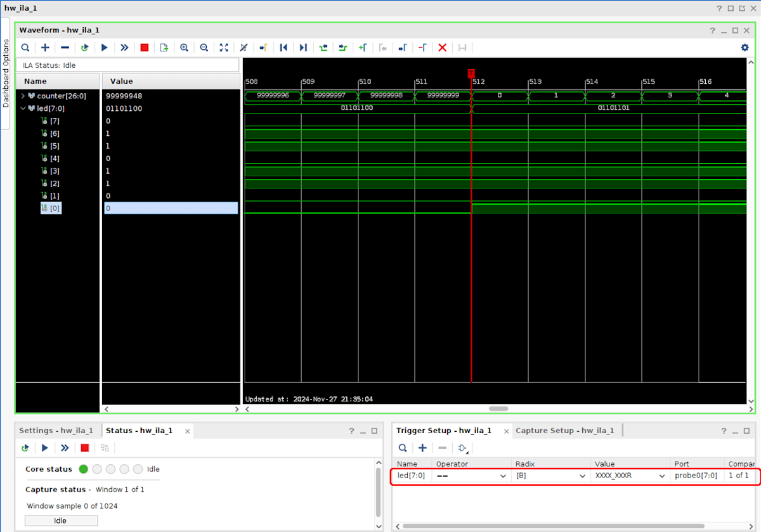This screenshot has height=532, width=761.
Task: Collapse the led[7:0] bus
Action: click(23, 108)
